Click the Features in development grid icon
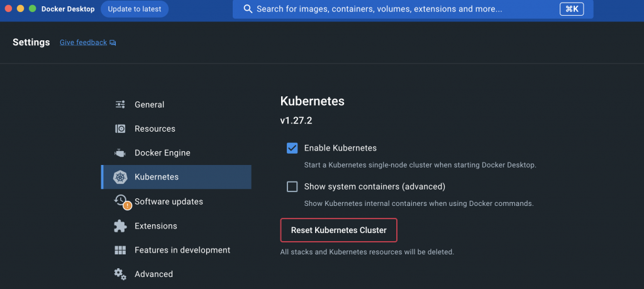The width and height of the screenshot is (644, 289). [120, 250]
